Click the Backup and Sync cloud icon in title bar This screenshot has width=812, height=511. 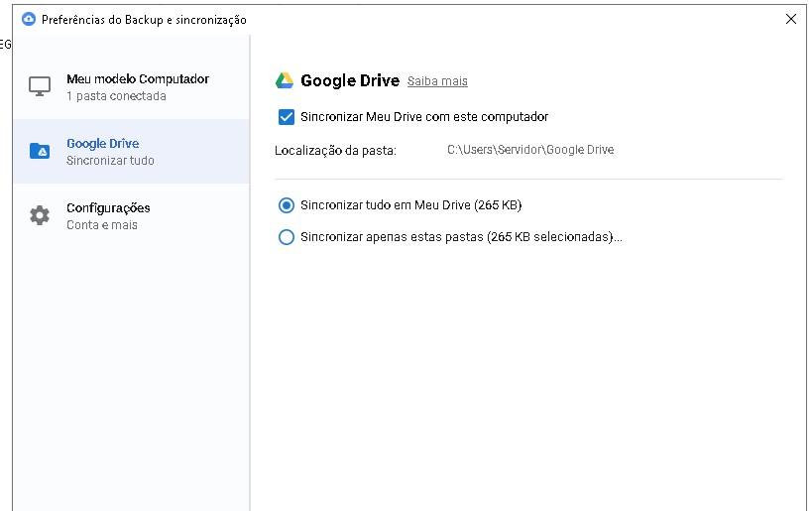(29, 19)
